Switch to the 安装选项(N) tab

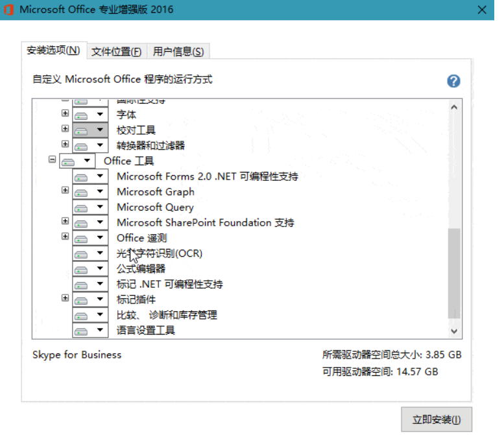point(54,51)
